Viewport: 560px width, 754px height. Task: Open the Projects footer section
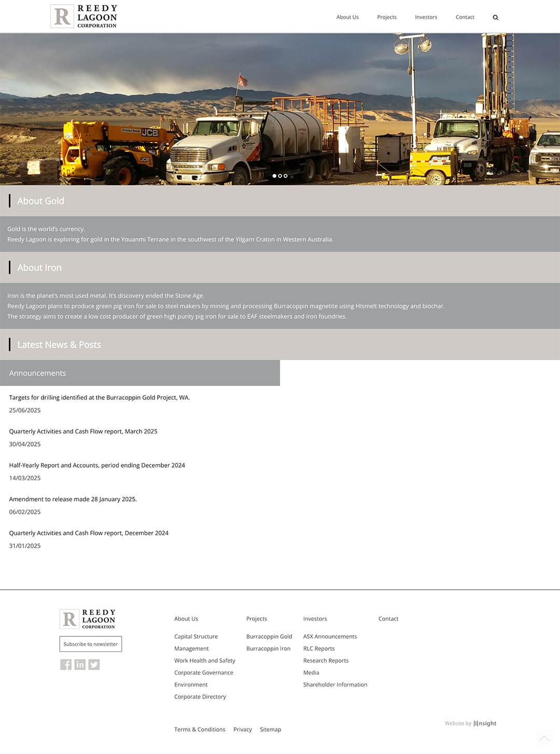(257, 619)
